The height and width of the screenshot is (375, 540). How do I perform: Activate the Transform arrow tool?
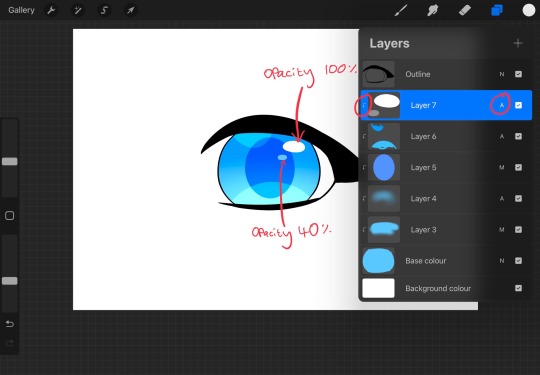[130, 10]
